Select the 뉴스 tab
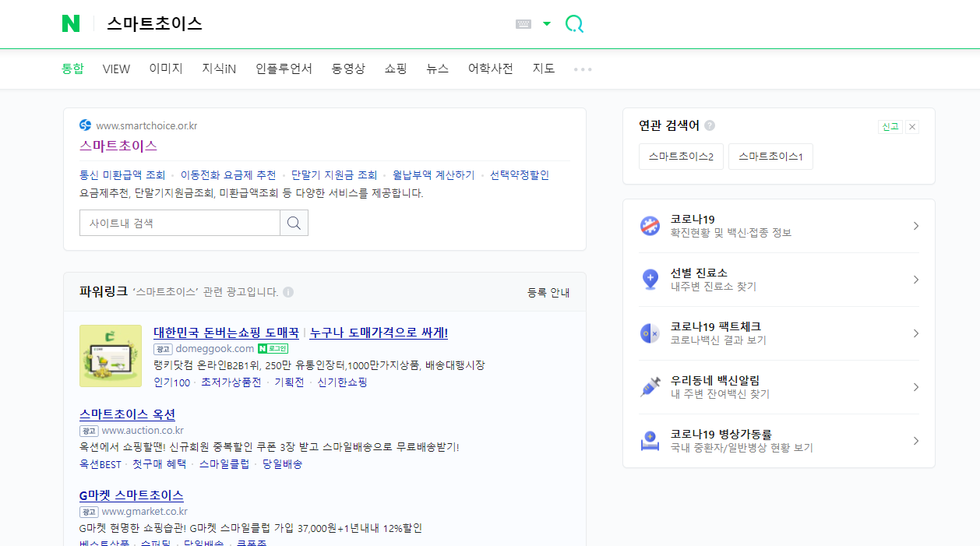 coord(438,69)
